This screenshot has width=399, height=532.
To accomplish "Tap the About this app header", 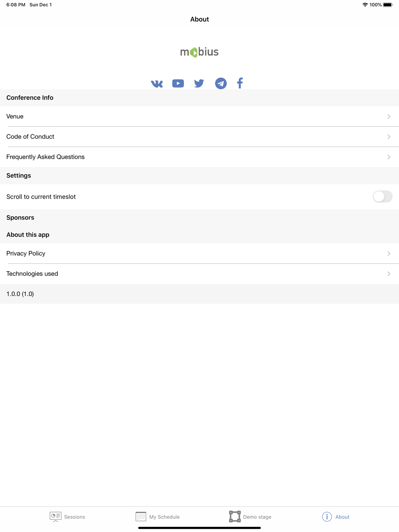I will 28,235.
